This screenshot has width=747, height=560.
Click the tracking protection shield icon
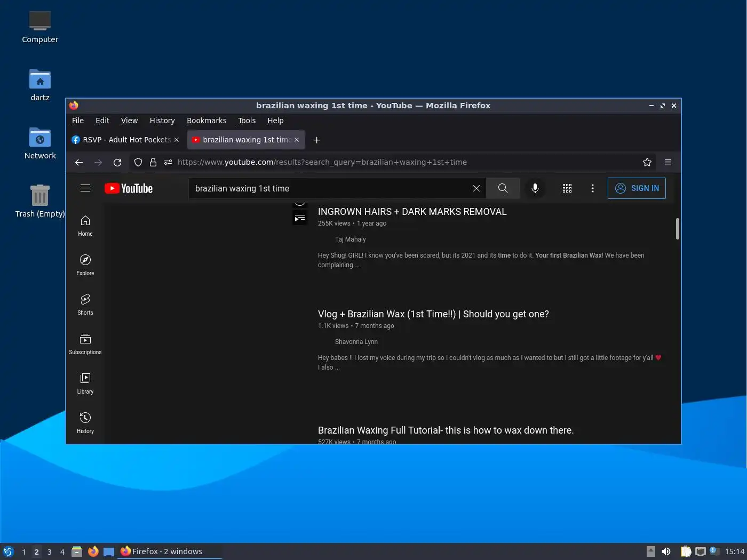(138, 162)
